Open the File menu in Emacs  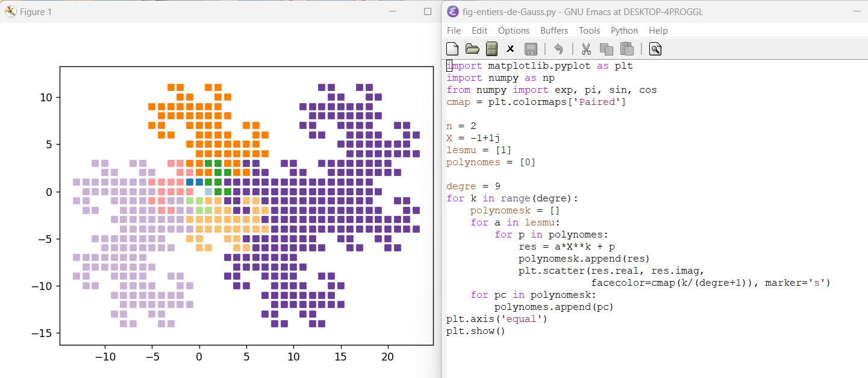point(454,31)
